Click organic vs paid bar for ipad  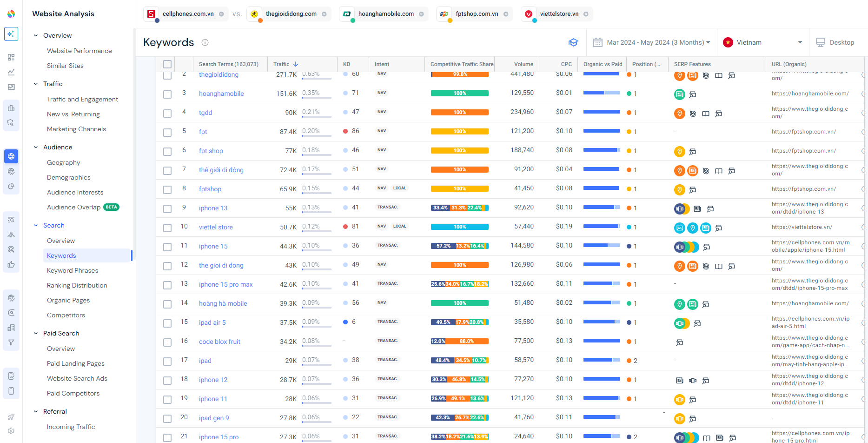tap(602, 360)
